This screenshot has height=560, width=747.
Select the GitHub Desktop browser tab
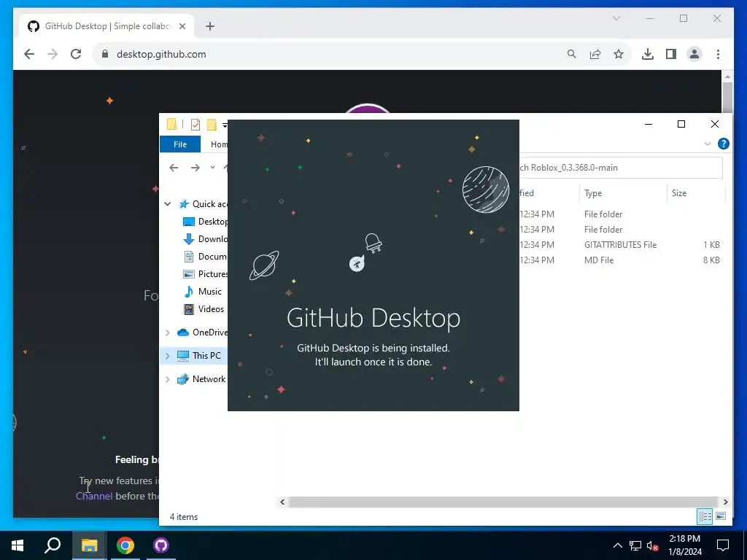[107, 26]
